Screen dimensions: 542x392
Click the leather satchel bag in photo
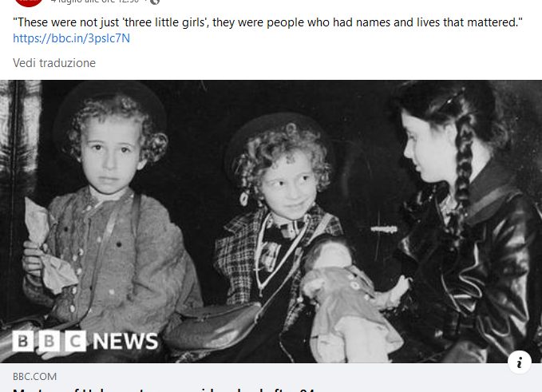212,327
